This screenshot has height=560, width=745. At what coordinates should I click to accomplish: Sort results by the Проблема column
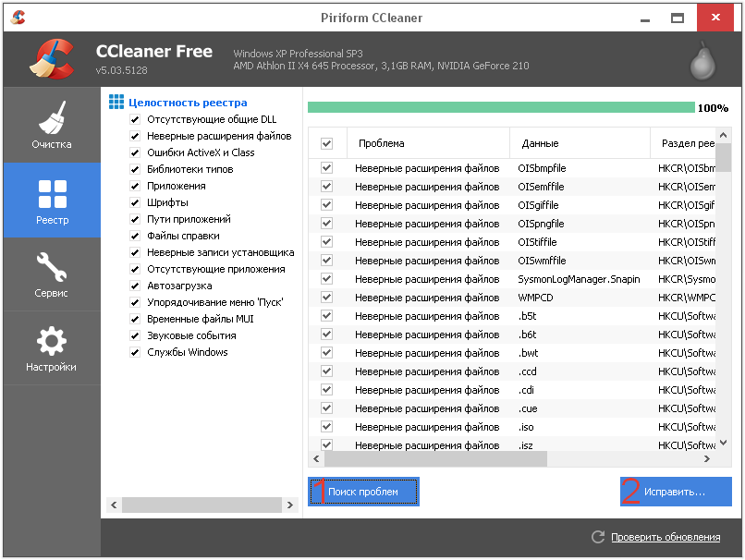point(425,143)
